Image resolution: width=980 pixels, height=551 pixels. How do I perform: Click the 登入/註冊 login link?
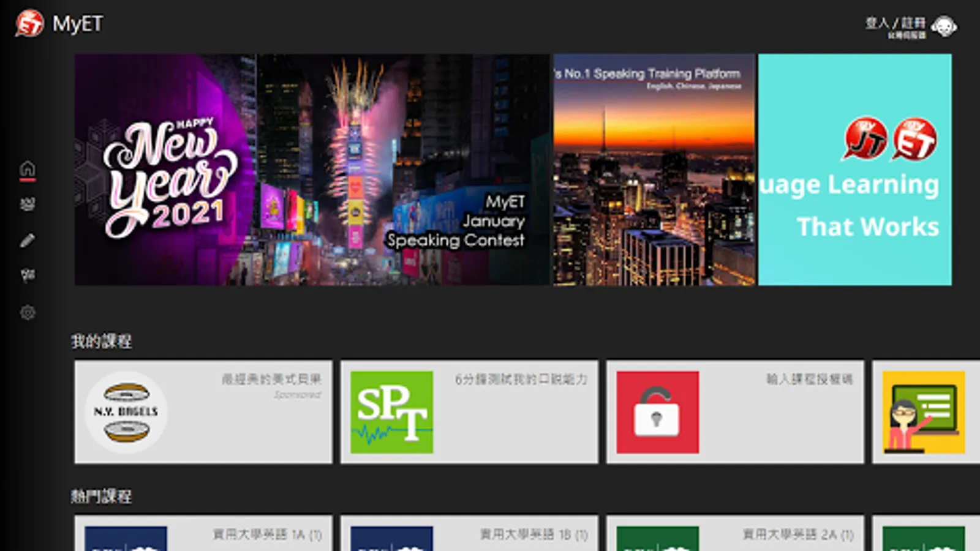(895, 23)
